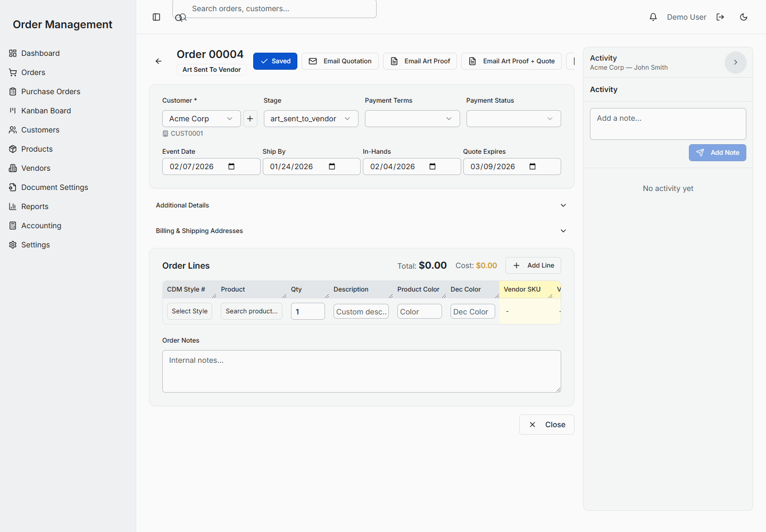
Task: Click the Qty input field
Action: (308, 311)
